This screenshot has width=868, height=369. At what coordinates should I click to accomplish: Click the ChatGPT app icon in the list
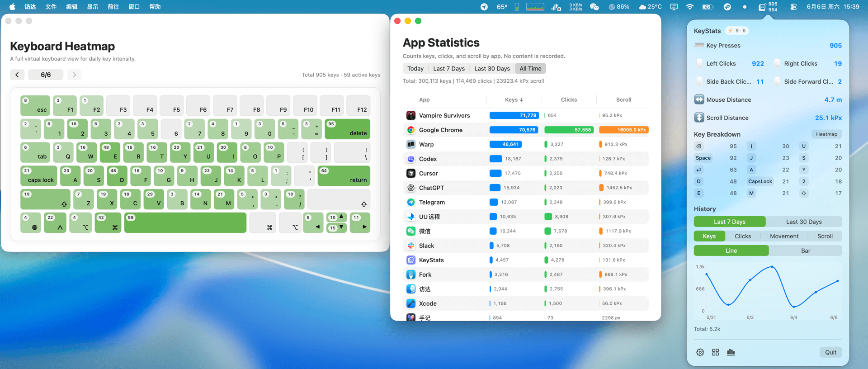[411, 188]
